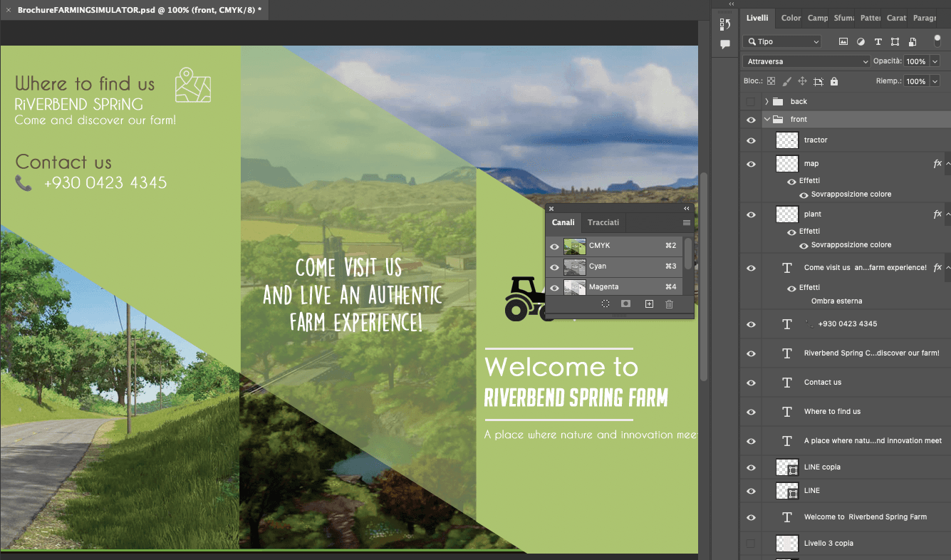This screenshot has width=951, height=560.
Task: Open the Attraversa blend mode dropdown
Action: tap(806, 62)
